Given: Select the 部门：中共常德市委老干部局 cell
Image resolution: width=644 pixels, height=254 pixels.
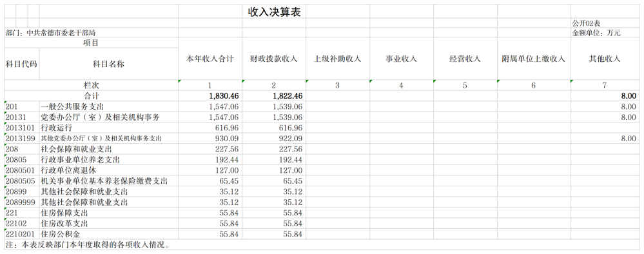Looking at the screenshot, I should tap(50, 33).
